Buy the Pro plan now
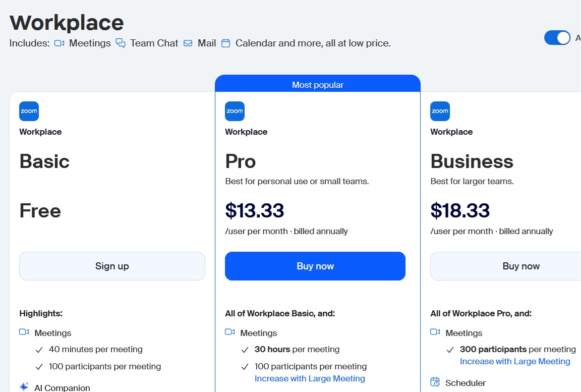Screen dimensions: 581x392 click(315, 266)
